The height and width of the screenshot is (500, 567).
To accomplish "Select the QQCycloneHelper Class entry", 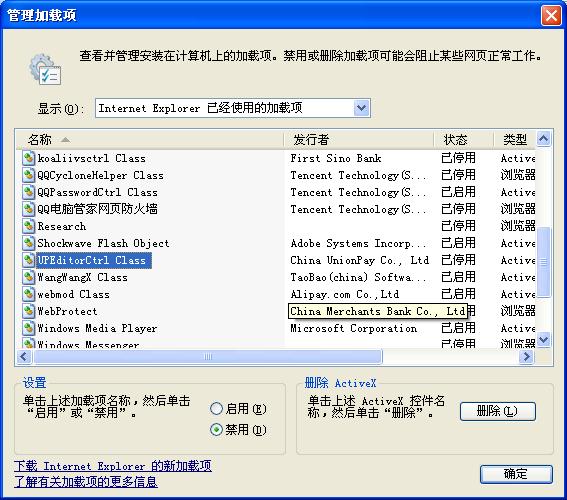I will (101, 175).
